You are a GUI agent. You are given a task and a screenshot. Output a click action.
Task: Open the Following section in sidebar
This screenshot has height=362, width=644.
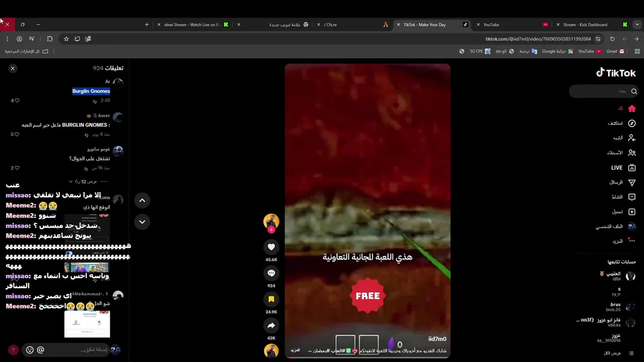632,138
